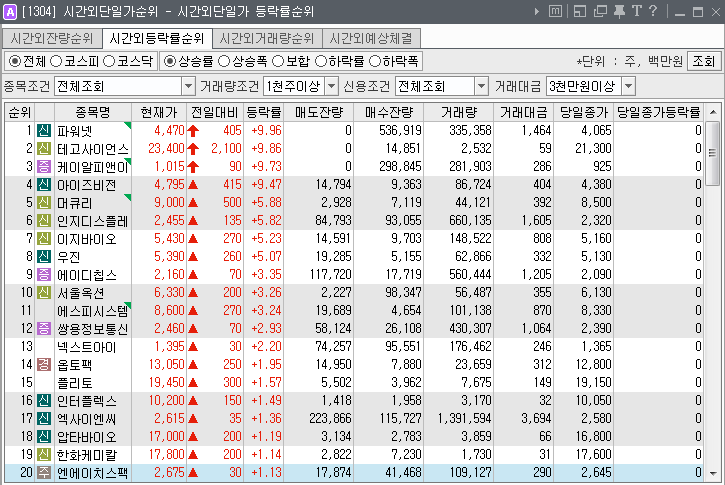Click the 증 badge next to 에이디칩스
The height and width of the screenshot is (485, 725).
(x=44, y=275)
